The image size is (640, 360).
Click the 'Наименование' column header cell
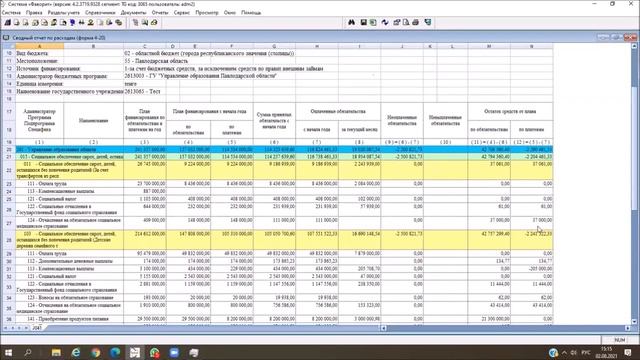[x=93, y=120]
